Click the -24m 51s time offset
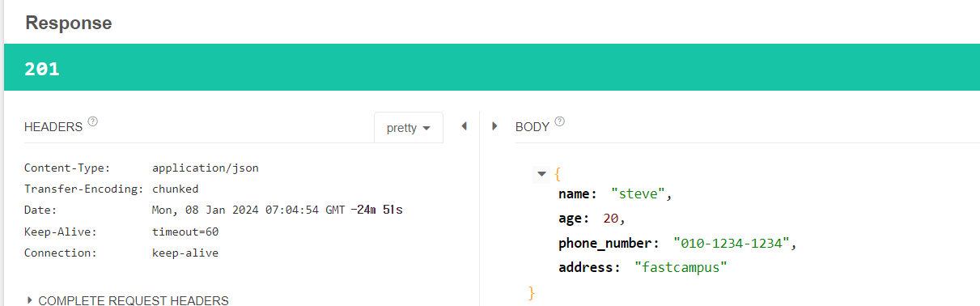The height and width of the screenshot is (306, 980). point(376,210)
